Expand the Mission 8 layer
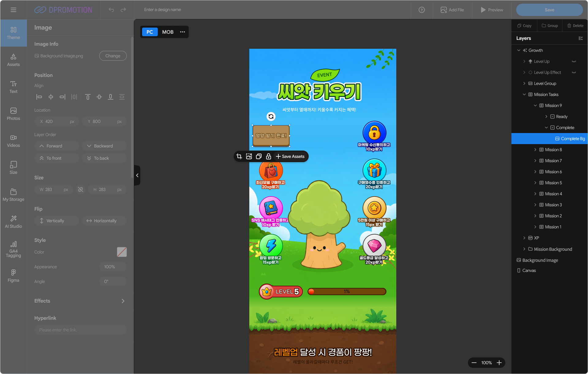588x374 pixels. tap(535, 150)
